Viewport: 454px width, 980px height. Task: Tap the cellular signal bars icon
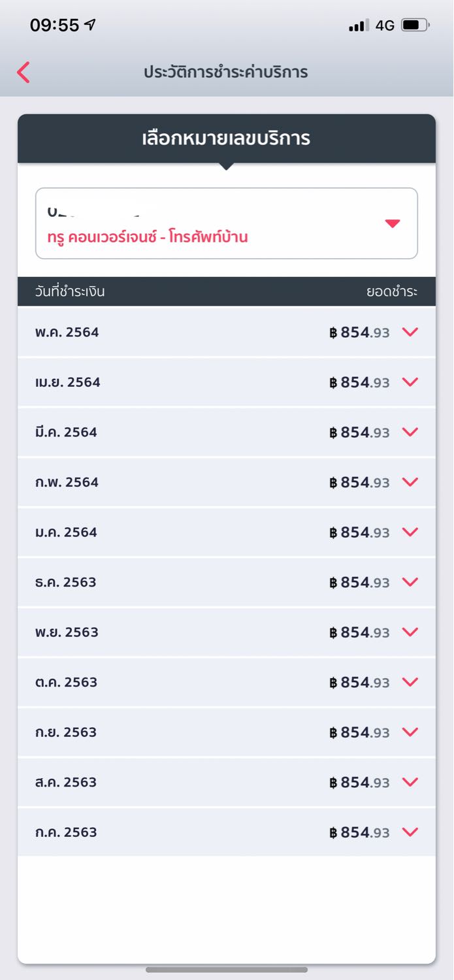(x=359, y=26)
